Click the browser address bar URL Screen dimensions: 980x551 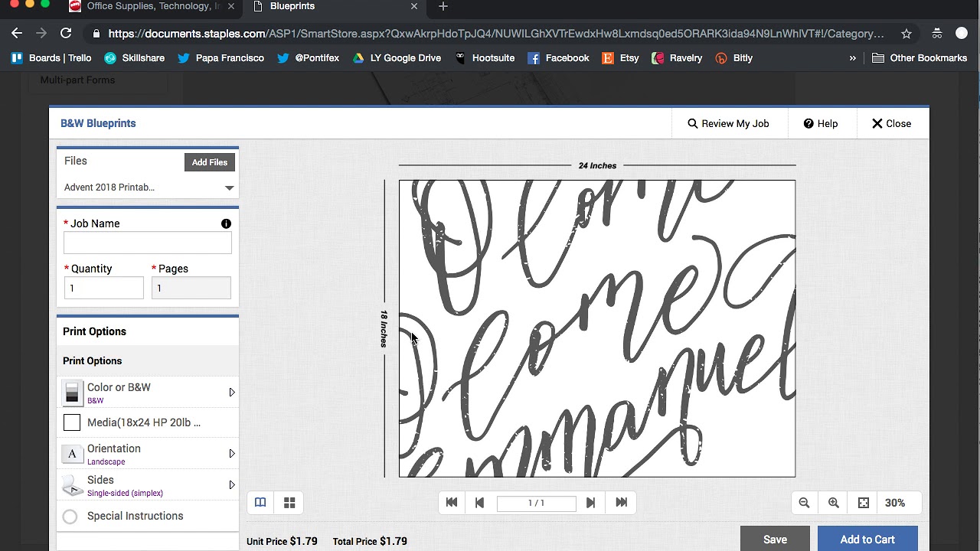pos(496,34)
